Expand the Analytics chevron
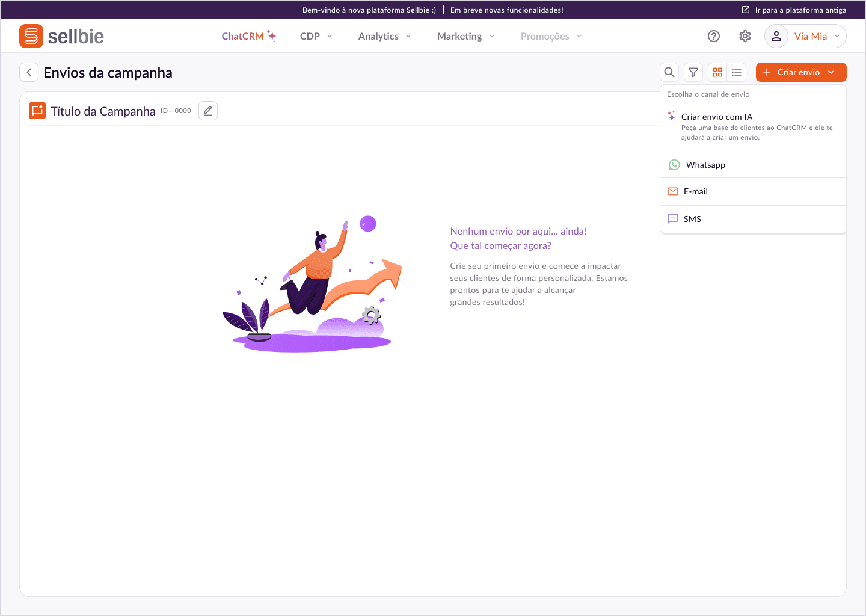Image resolution: width=866 pixels, height=616 pixels. click(x=408, y=36)
